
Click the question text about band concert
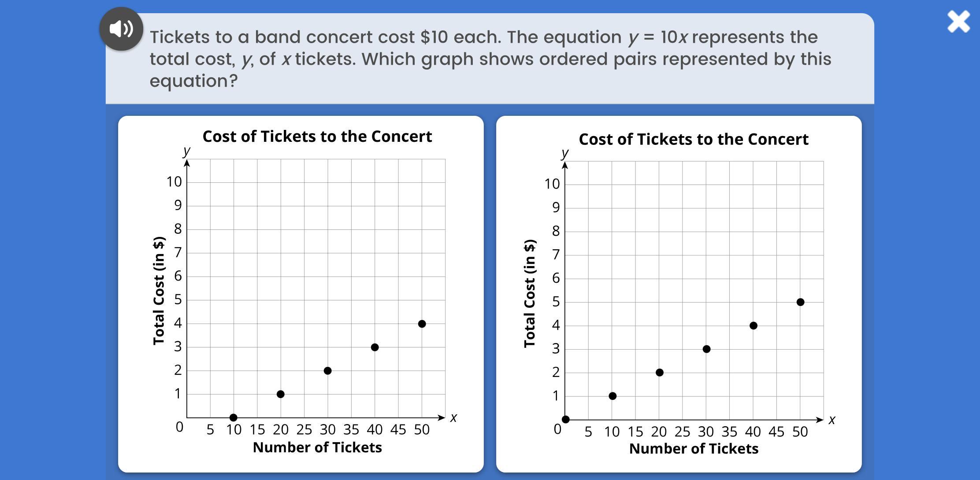coord(490,59)
